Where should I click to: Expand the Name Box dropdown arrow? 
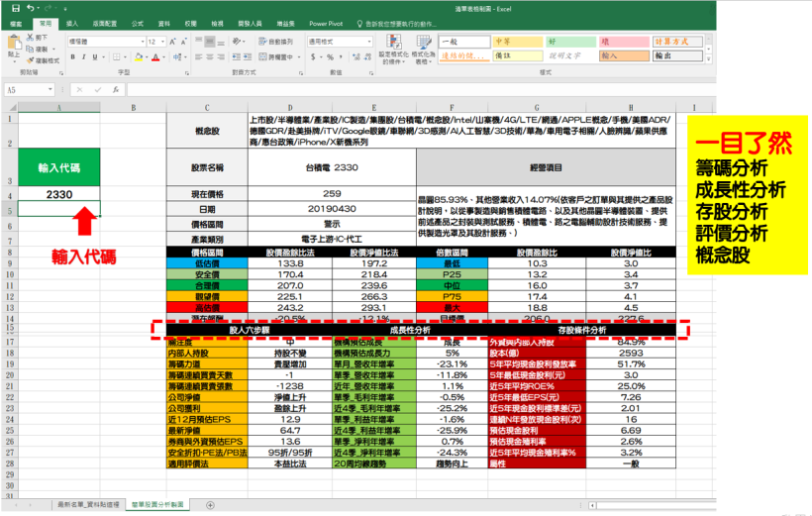[51, 89]
